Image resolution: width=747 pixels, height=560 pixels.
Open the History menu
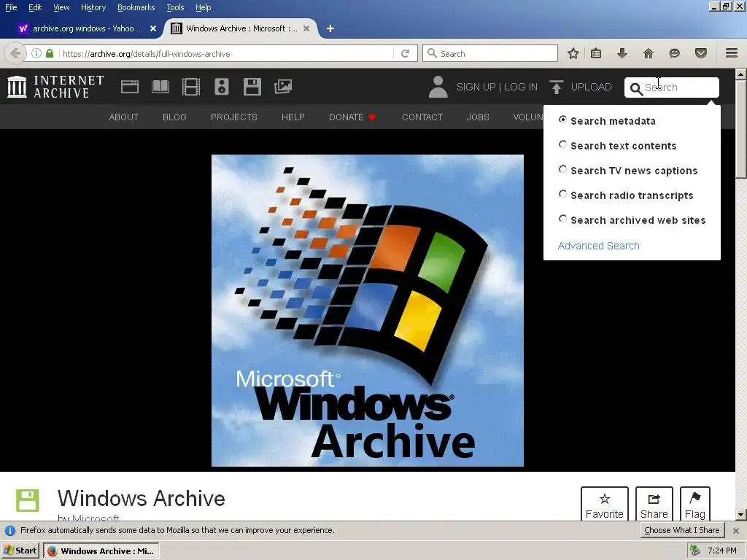point(93,7)
